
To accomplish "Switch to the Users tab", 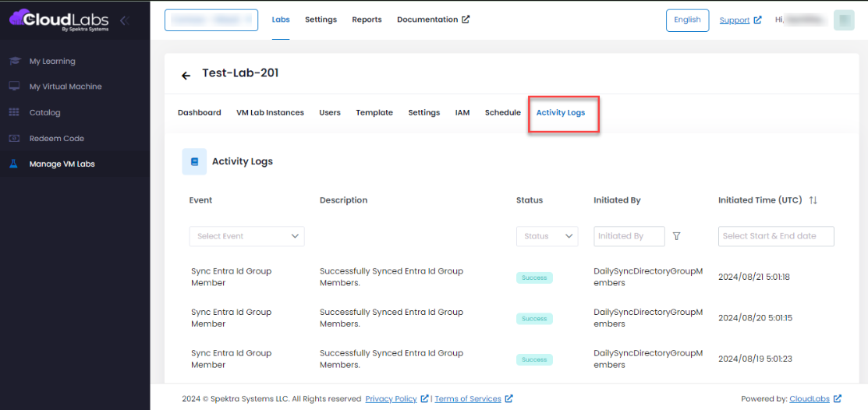I will coord(330,112).
